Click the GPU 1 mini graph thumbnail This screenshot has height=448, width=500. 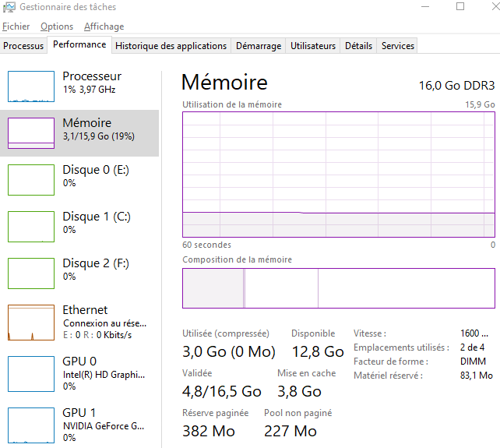(x=31, y=425)
